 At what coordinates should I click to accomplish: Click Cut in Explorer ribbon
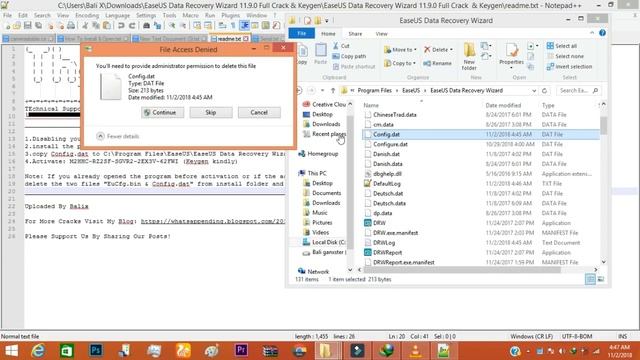coord(341,46)
